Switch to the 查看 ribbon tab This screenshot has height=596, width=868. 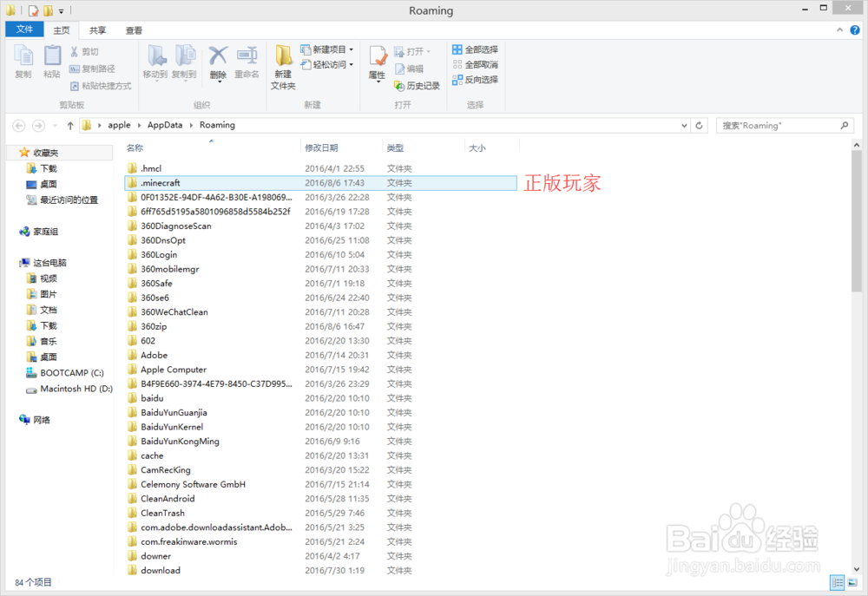[133, 29]
